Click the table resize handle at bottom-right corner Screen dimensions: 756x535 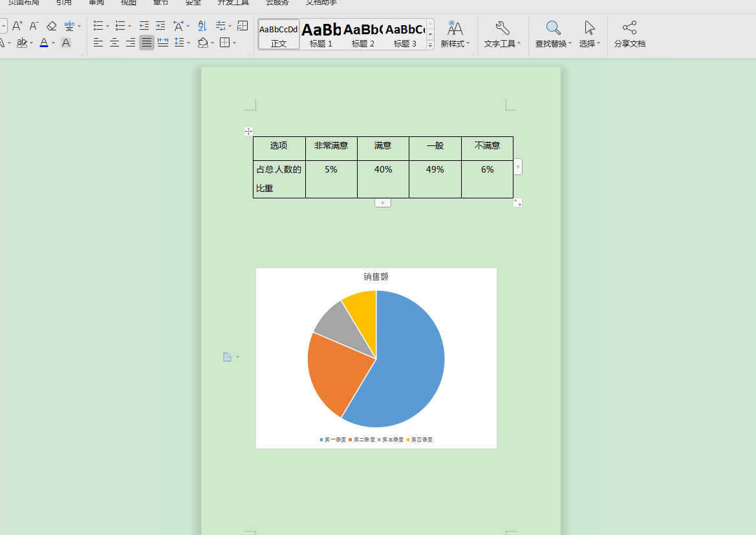[x=518, y=203]
